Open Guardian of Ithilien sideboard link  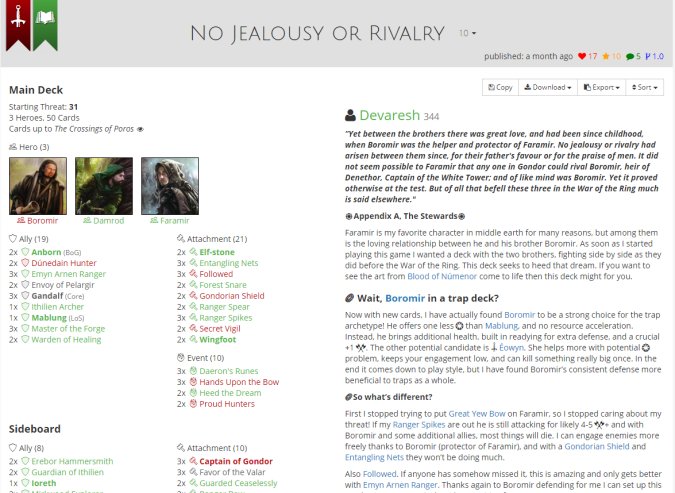tap(67, 472)
